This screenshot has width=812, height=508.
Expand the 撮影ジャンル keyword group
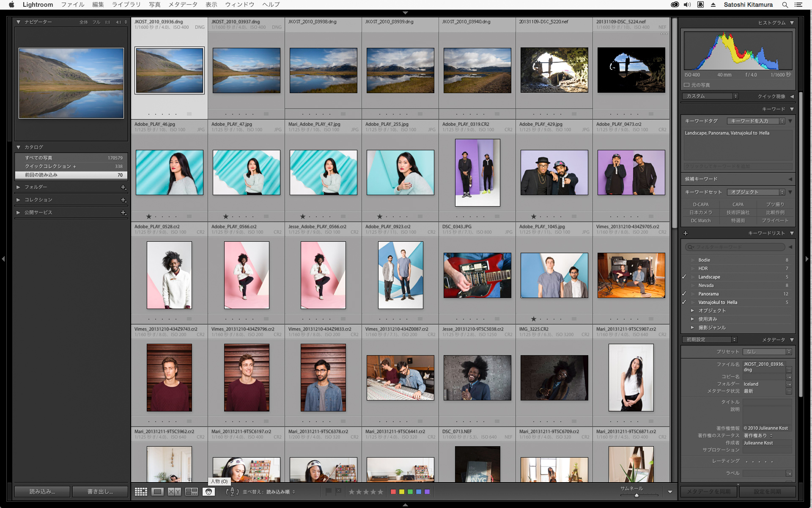point(692,327)
